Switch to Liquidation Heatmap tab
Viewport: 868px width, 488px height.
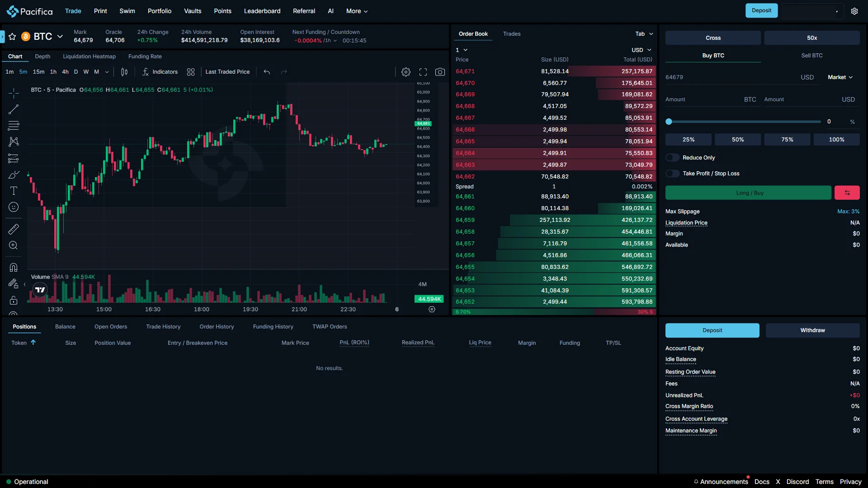[89, 56]
